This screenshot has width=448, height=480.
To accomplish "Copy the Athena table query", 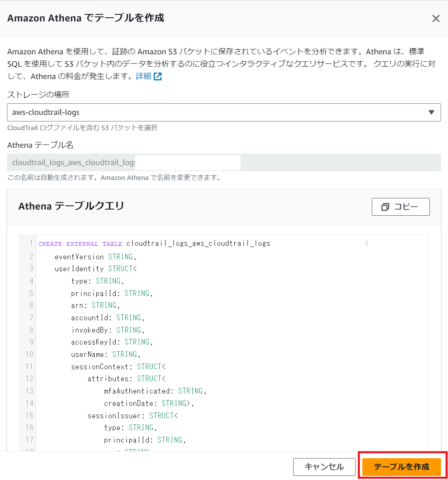I will point(401,207).
